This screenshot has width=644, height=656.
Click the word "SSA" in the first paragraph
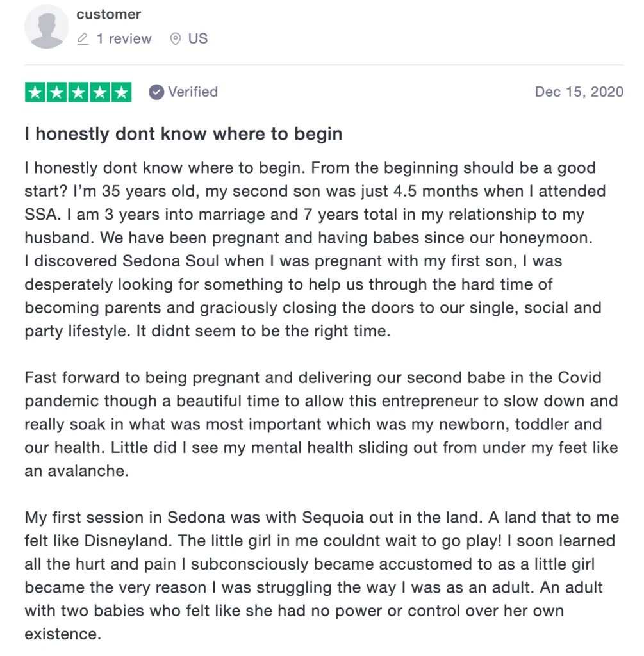coord(40,215)
